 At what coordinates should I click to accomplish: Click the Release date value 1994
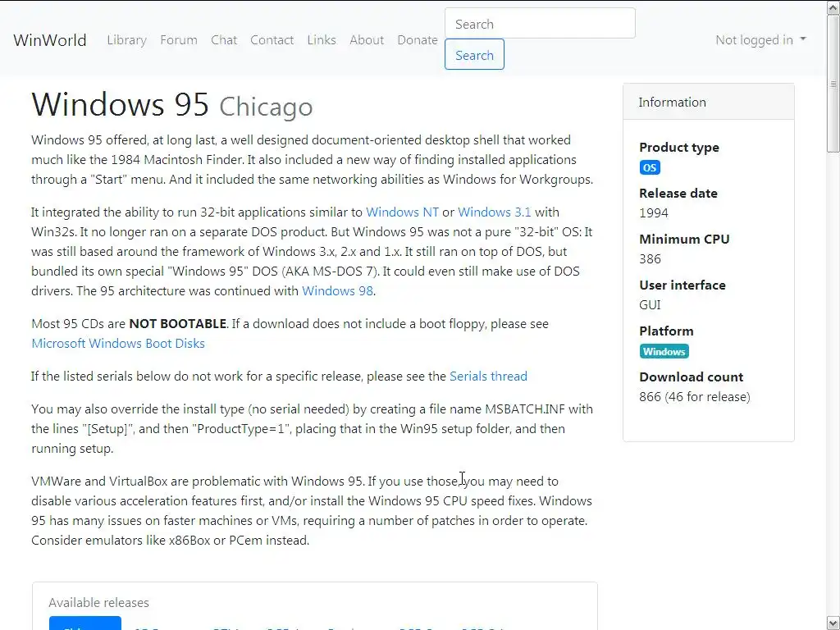(x=654, y=213)
